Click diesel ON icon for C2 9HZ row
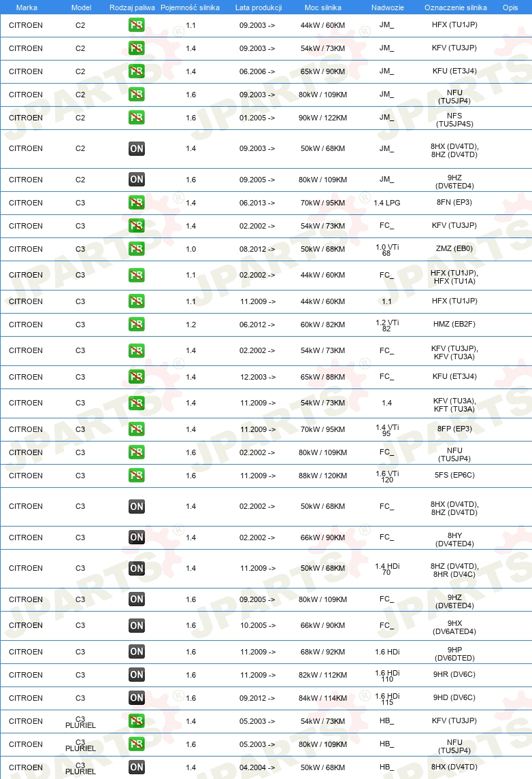This screenshot has height=779, width=532. 136,180
